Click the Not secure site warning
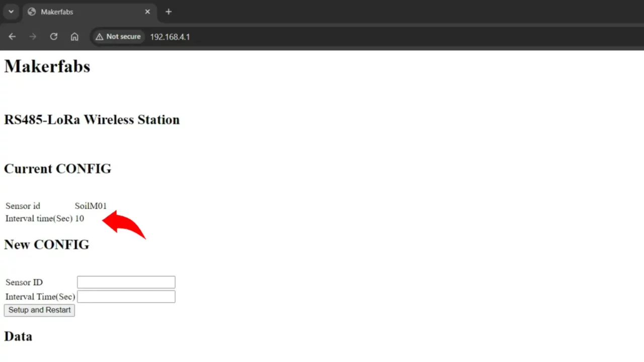 coord(118,37)
